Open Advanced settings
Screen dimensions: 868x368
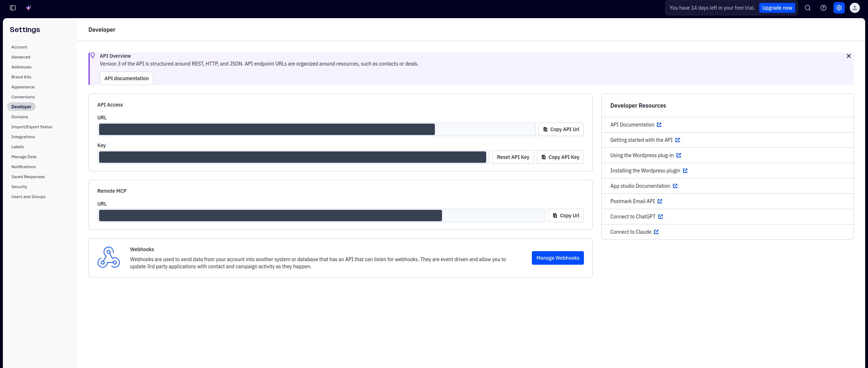[x=21, y=57]
